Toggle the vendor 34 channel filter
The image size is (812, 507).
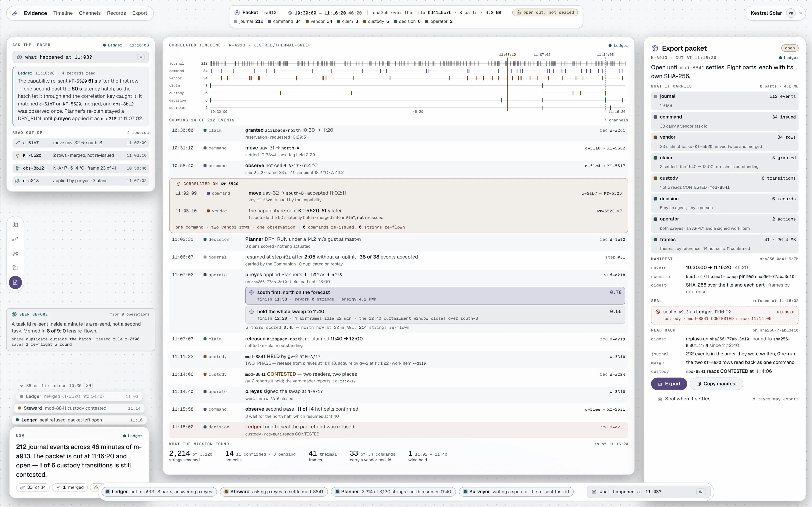(319, 21)
